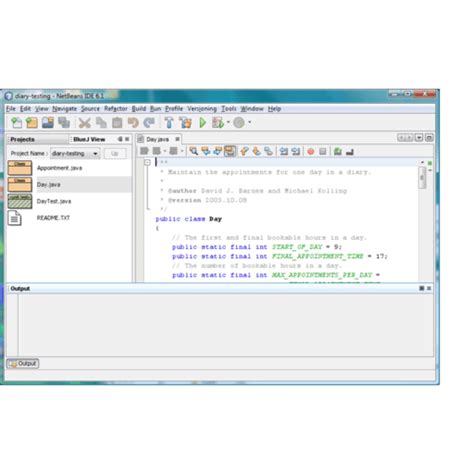Open the Profile Main Project dropdown arrow
This screenshot has height=474, width=474.
click(x=250, y=122)
